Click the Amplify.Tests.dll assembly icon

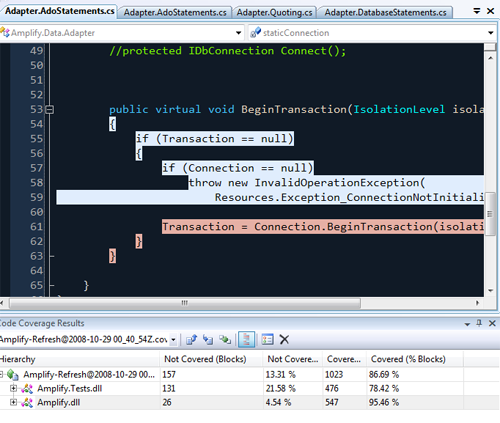tap(27, 389)
